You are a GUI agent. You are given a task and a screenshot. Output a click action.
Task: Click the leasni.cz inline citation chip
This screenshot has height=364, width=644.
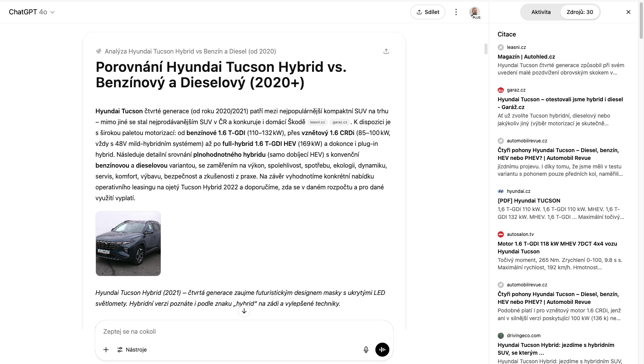(x=318, y=122)
